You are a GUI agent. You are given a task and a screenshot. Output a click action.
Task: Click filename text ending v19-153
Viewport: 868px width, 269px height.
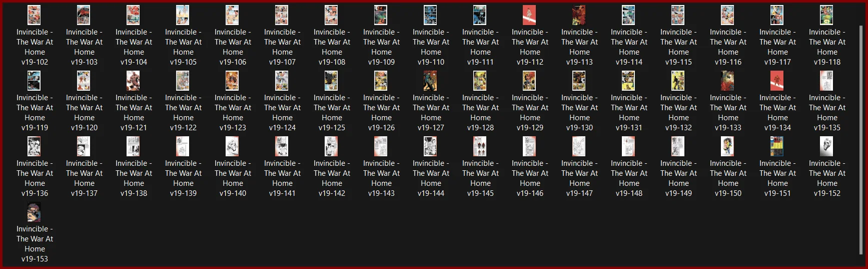[35, 244]
